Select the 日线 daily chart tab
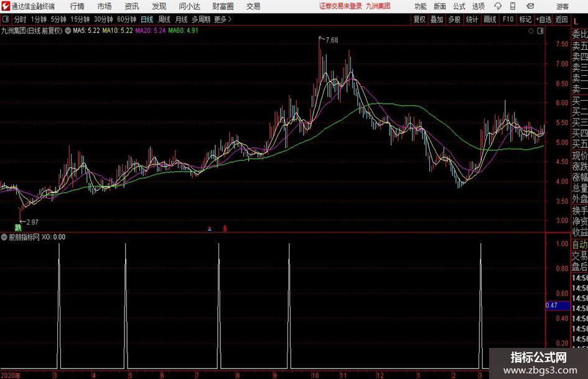 [x=147, y=19]
